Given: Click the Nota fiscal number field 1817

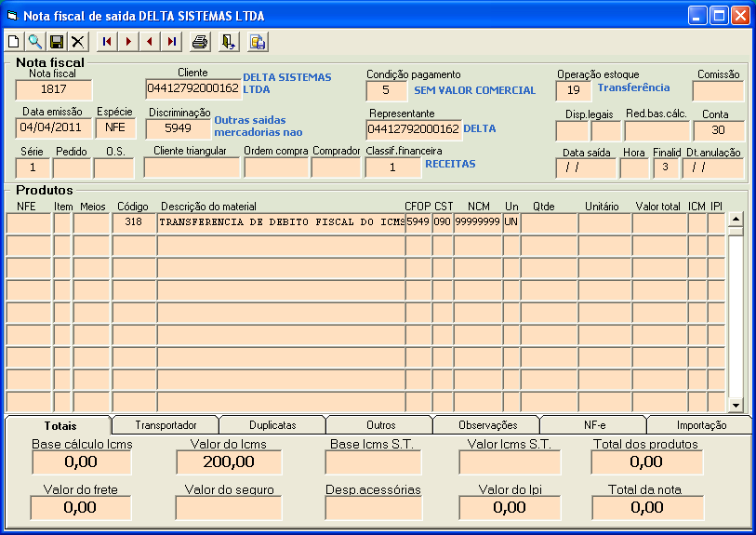Looking at the screenshot, I should [x=54, y=89].
